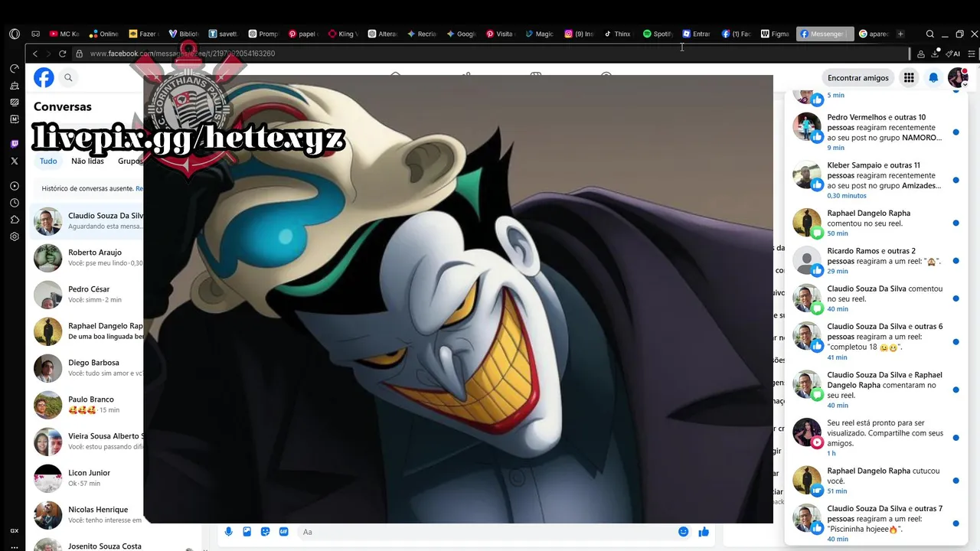Open the GIF picker icon
The height and width of the screenshot is (551, 980).
(283, 532)
